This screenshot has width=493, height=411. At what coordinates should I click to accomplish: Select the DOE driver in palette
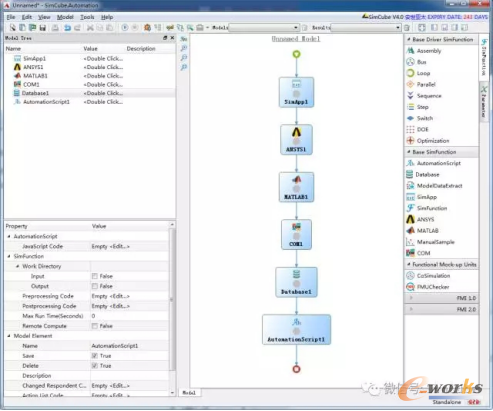point(417,129)
